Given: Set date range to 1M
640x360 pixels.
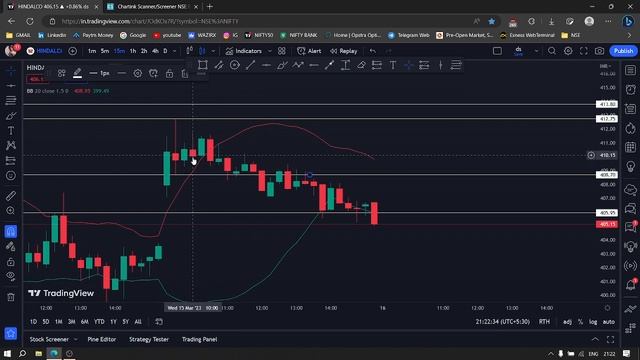Looking at the screenshot, I should click(x=59, y=322).
